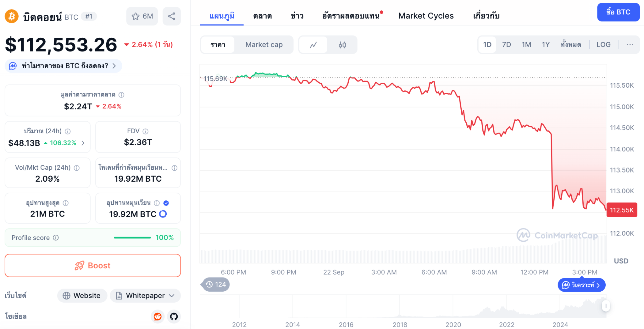
Task: Click the timeline range slider handle
Action: [x=606, y=306]
